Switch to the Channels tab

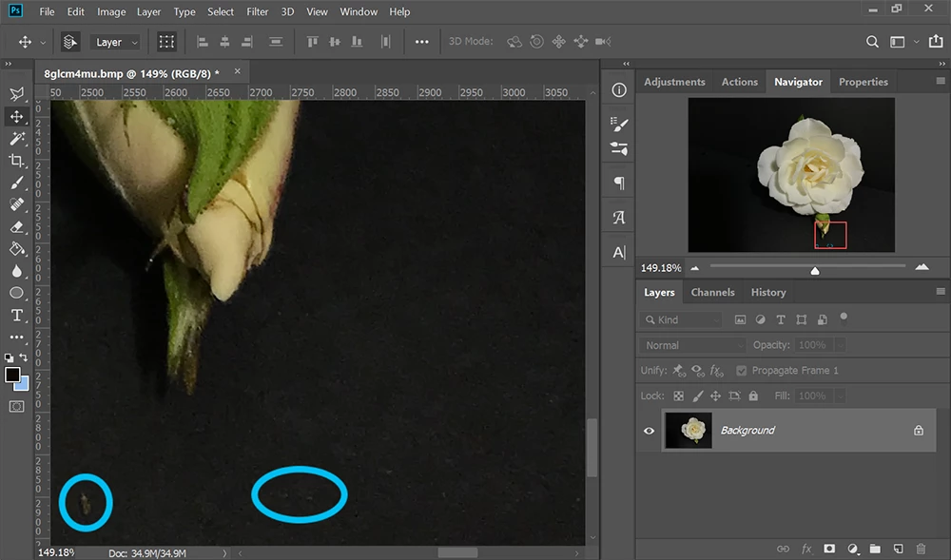pyautogui.click(x=712, y=292)
